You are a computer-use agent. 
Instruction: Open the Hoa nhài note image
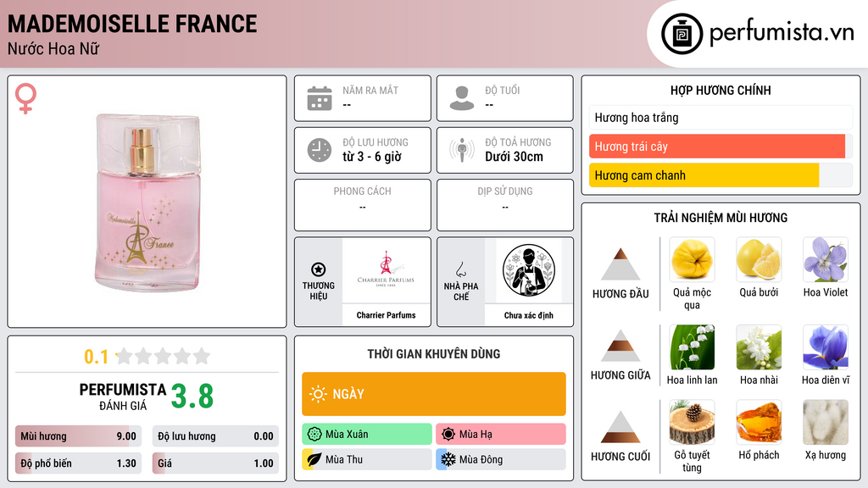pos(759,347)
